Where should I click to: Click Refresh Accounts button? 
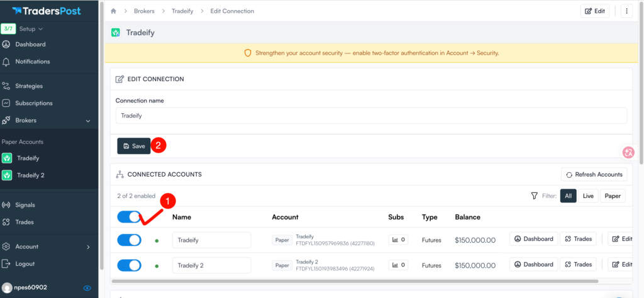click(x=594, y=175)
